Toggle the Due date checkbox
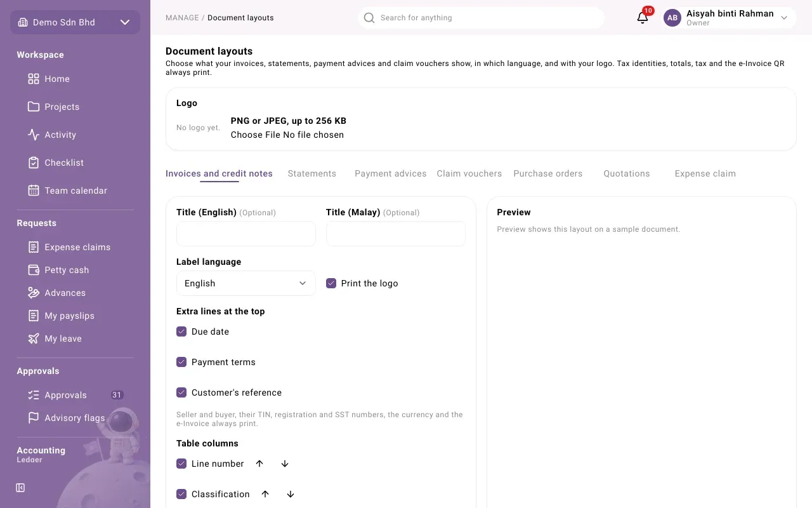The image size is (812, 508). click(181, 331)
